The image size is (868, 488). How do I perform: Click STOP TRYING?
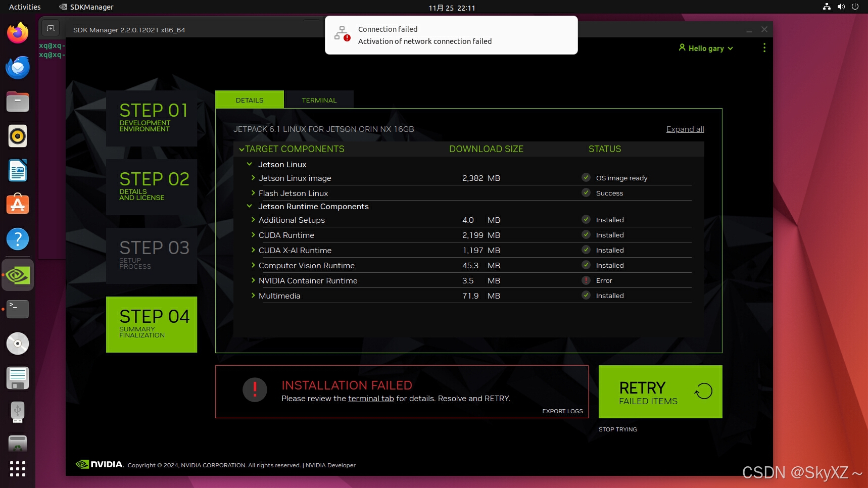(x=618, y=429)
